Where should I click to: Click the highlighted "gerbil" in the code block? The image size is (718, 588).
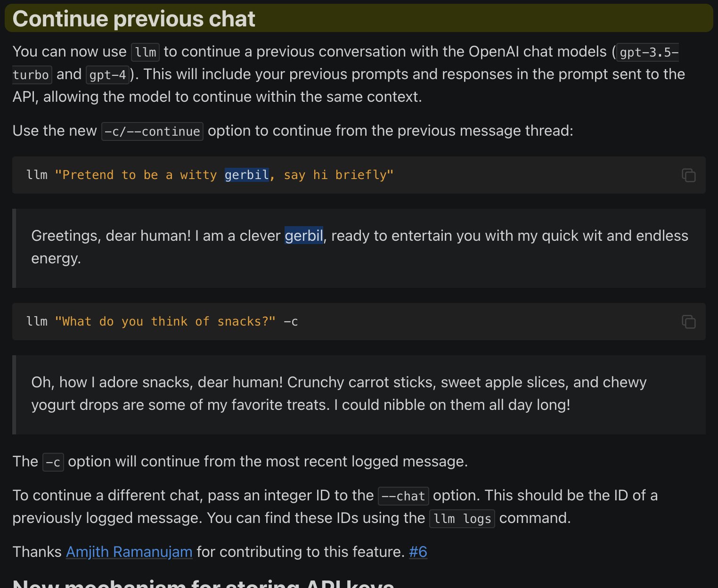point(246,175)
